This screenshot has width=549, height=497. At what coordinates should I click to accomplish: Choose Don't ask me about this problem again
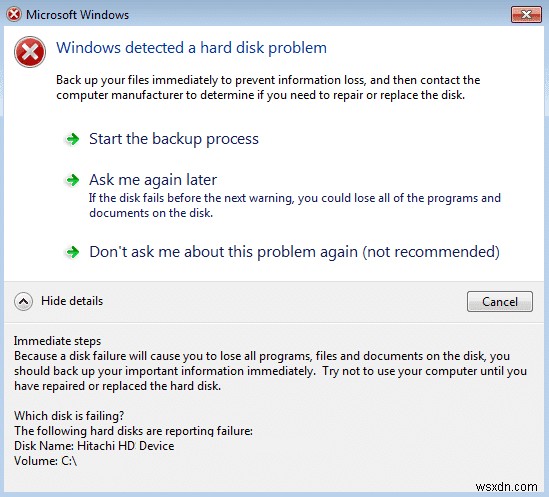294,252
